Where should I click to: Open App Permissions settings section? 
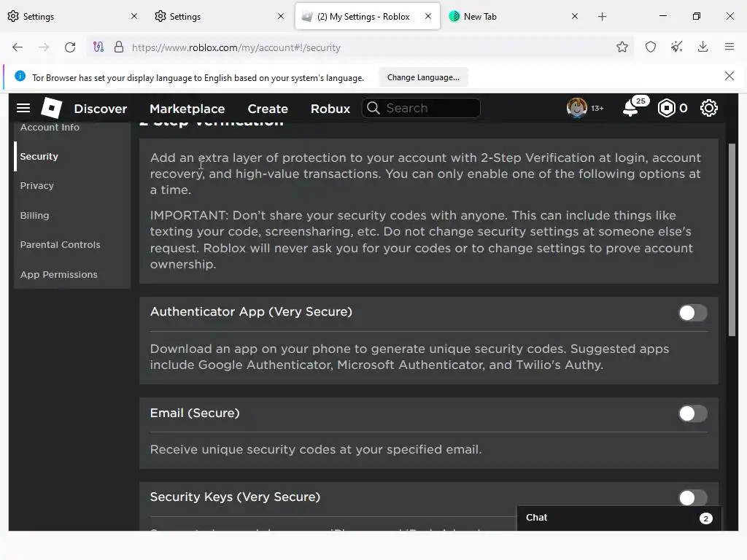pyautogui.click(x=58, y=274)
